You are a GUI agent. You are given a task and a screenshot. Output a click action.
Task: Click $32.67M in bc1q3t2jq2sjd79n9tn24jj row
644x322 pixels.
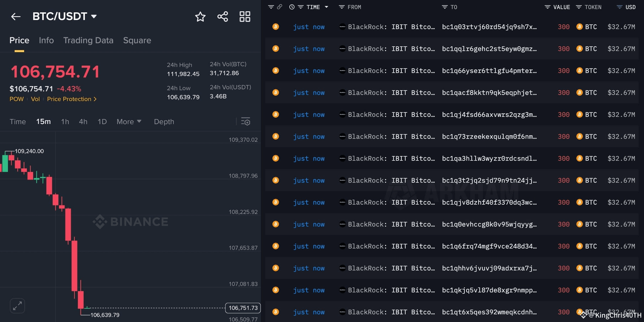[x=621, y=180]
